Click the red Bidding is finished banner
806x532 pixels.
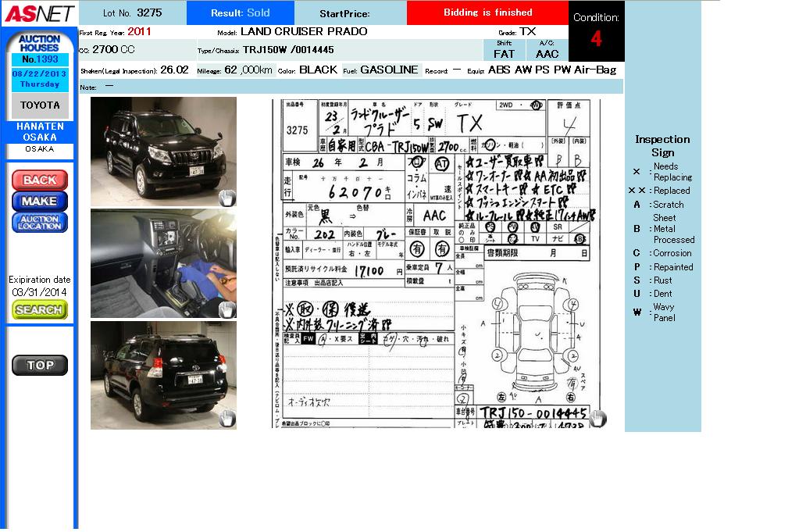(x=487, y=12)
